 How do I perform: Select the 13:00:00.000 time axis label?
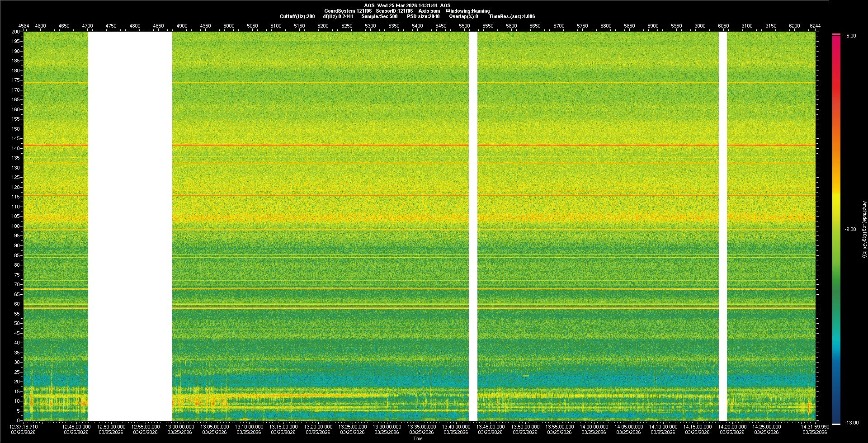[x=180, y=427]
